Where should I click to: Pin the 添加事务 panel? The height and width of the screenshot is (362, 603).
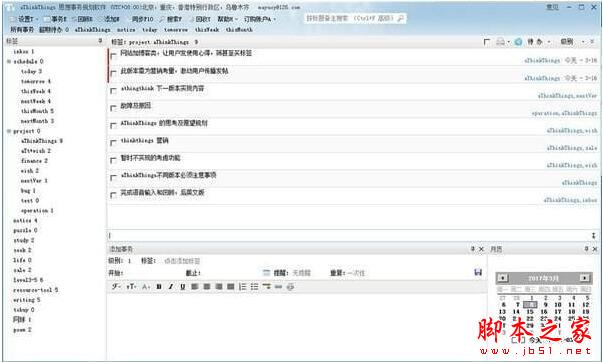pos(473,249)
